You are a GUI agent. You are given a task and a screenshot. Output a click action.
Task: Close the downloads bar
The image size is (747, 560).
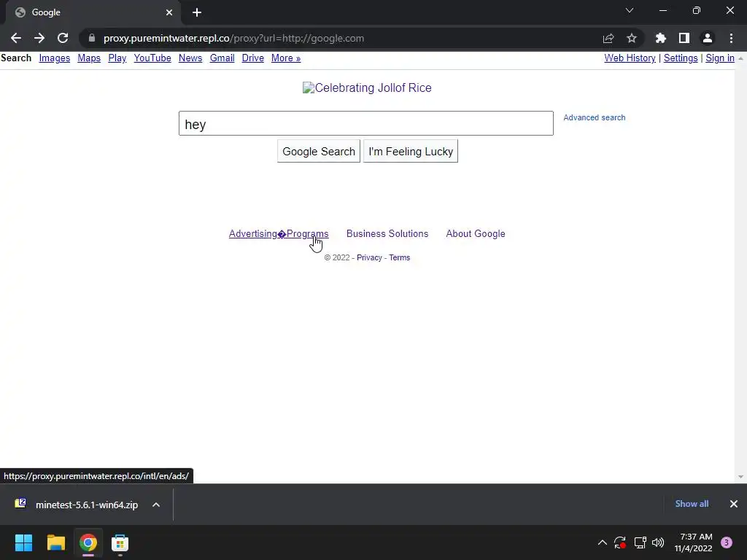coord(734,504)
